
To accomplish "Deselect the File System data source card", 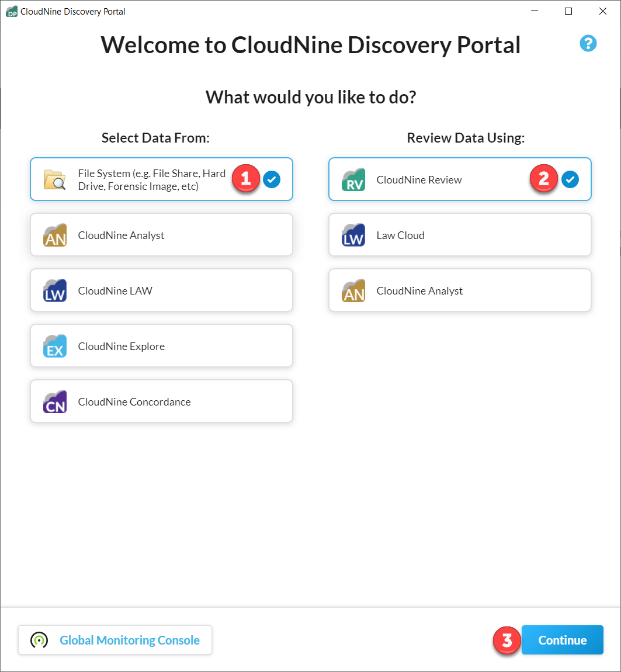I will pyautogui.click(x=161, y=179).
